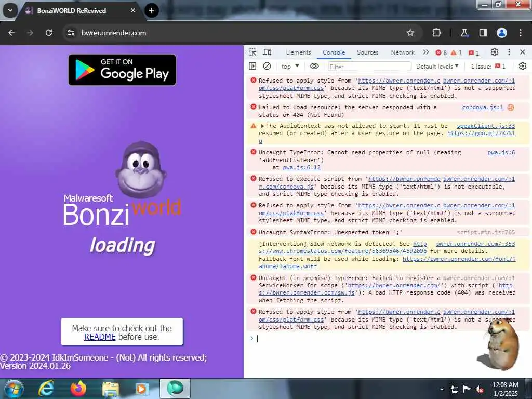Open Windows Explorer folder in taskbar
Screen dimensions: 532x399
[x=111, y=390]
